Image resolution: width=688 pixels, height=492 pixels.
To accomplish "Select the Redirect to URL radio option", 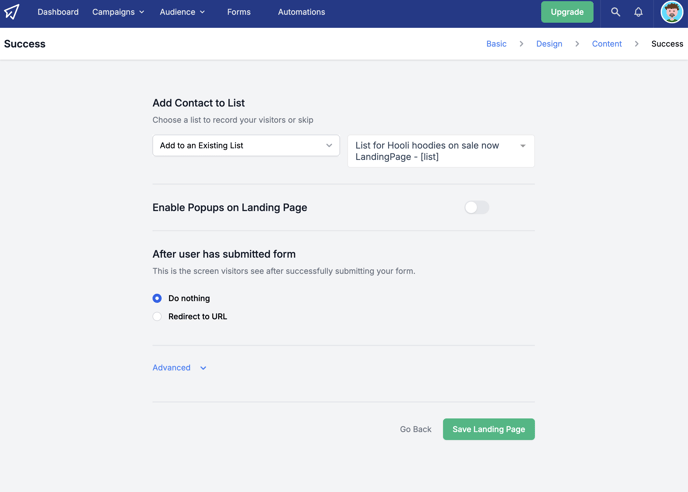I will pyautogui.click(x=157, y=316).
